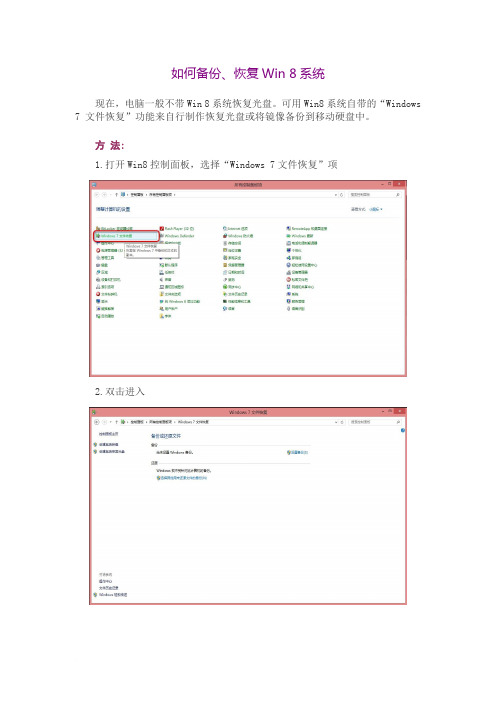Image resolution: width=496 pixels, height=702 pixels.
Task: Click Back arrow in Control Panel window
Action: pyautogui.click(x=97, y=195)
